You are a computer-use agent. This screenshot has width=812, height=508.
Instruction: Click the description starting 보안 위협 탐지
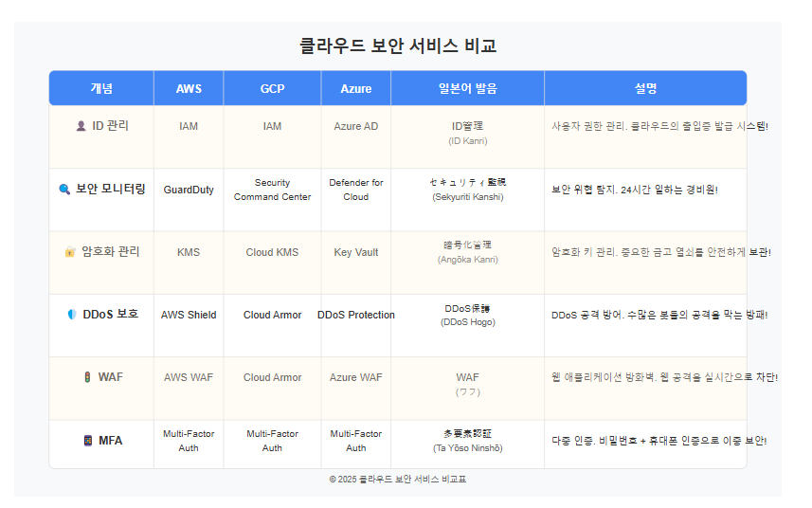(x=635, y=190)
